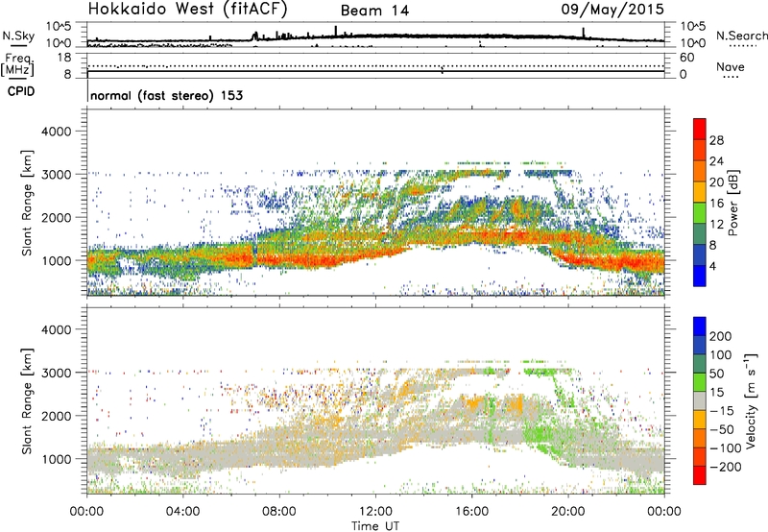Click the '16:00' time axis label

471,512
